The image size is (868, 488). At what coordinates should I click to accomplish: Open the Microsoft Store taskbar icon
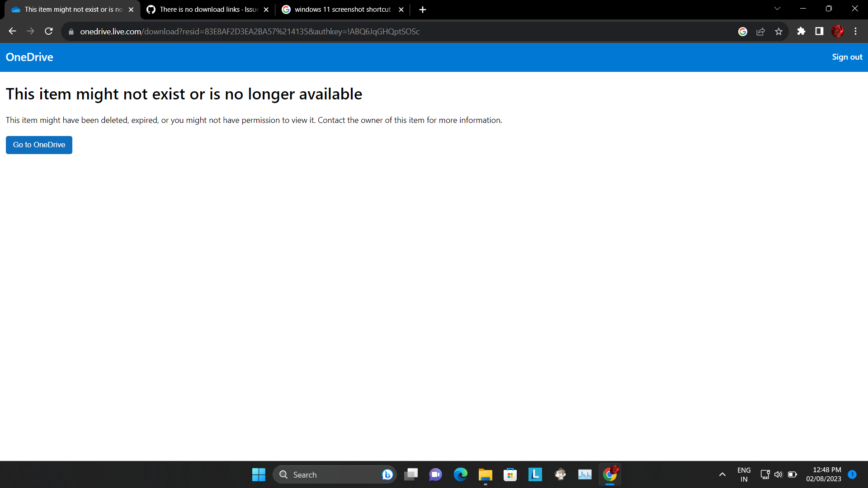[510, 474]
